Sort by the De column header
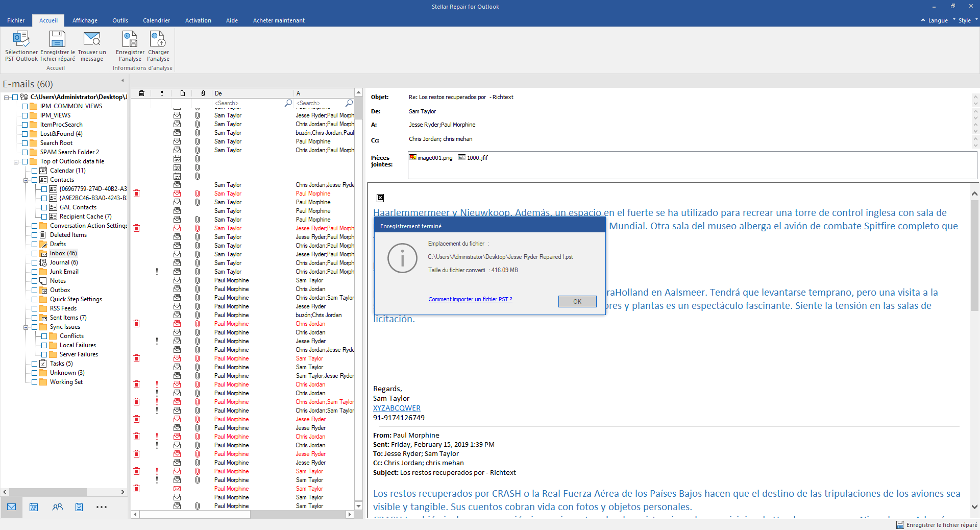The width and height of the screenshot is (980, 530). [x=253, y=93]
